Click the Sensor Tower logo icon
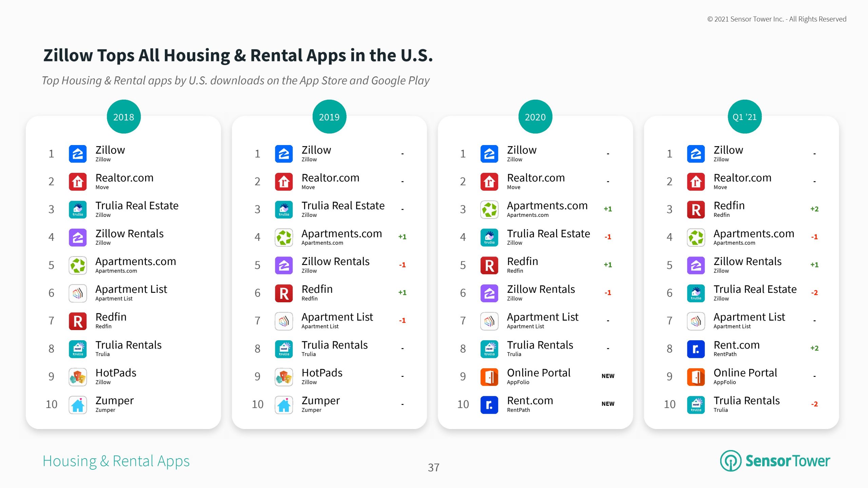Viewport: 868px width, 488px height. 731,461
